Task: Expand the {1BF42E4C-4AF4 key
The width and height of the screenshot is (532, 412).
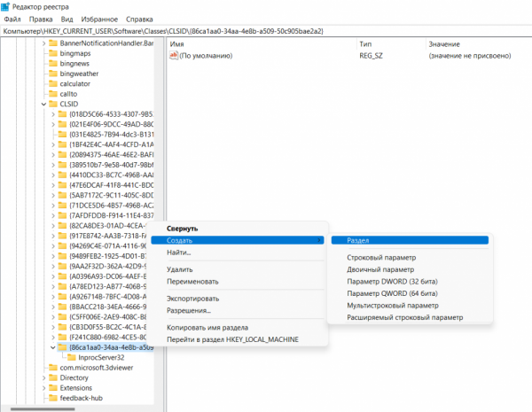Action: click(x=53, y=144)
